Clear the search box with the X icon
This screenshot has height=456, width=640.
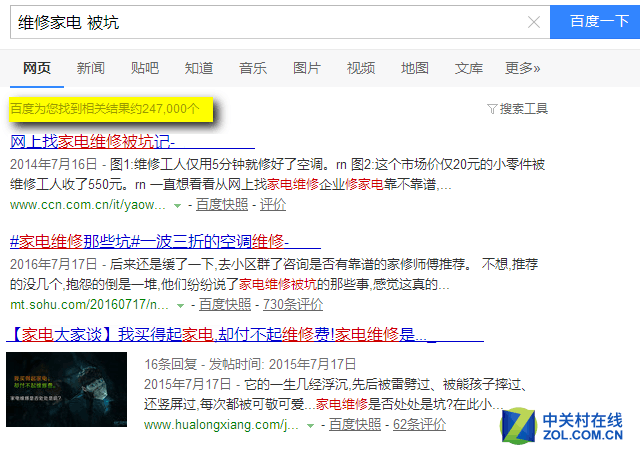click(533, 22)
